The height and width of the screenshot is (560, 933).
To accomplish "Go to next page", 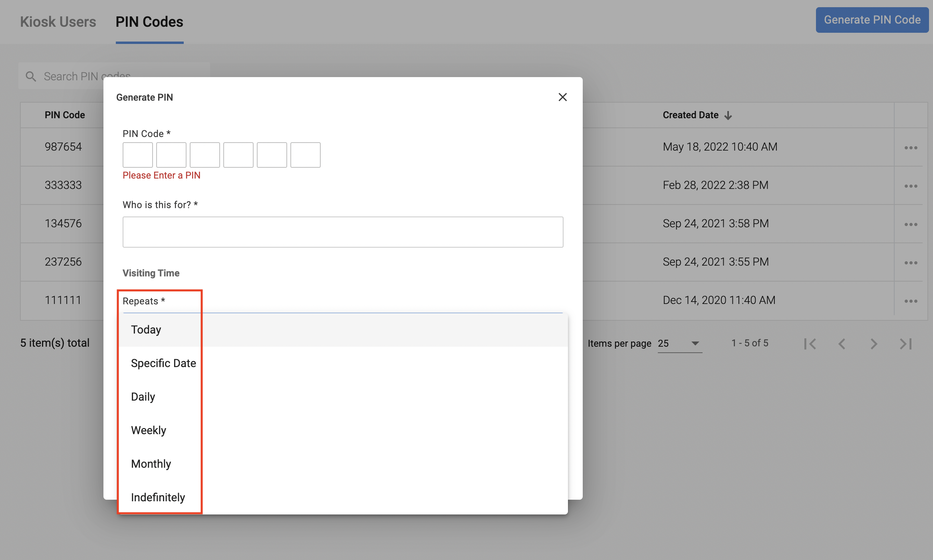I will (874, 344).
